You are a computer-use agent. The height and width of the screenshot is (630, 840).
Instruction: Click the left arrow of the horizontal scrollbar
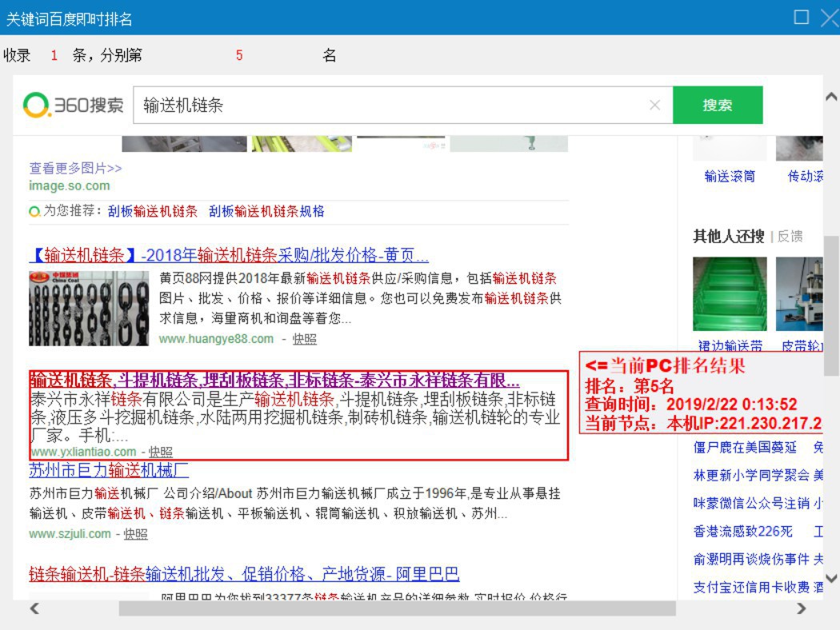point(35,609)
